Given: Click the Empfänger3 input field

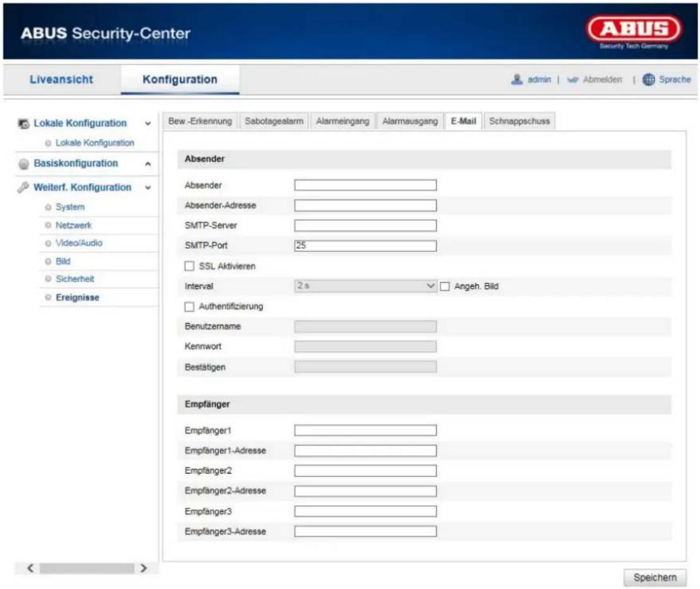Looking at the screenshot, I should click(x=365, y=511).
